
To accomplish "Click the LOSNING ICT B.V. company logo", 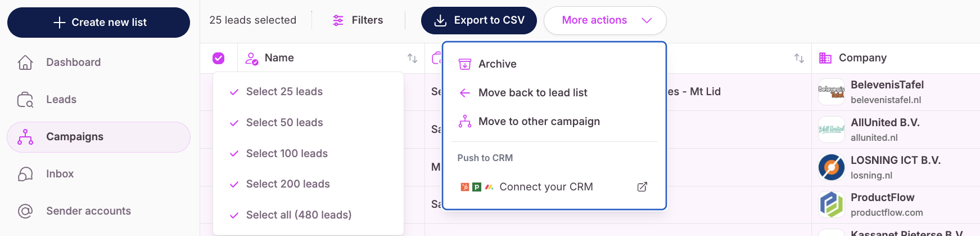I will [831, 167].
